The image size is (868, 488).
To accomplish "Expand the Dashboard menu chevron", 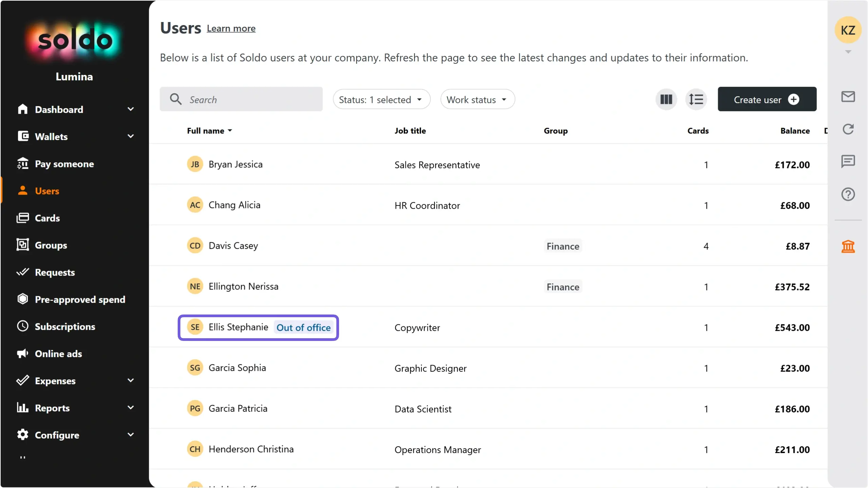I will pos(131,109).
